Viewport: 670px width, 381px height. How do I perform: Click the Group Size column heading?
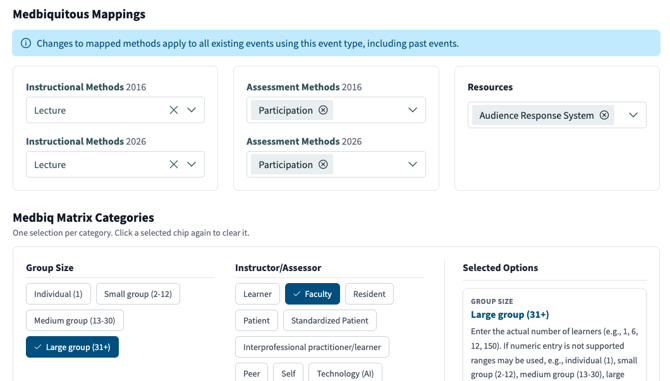[50, 268]
